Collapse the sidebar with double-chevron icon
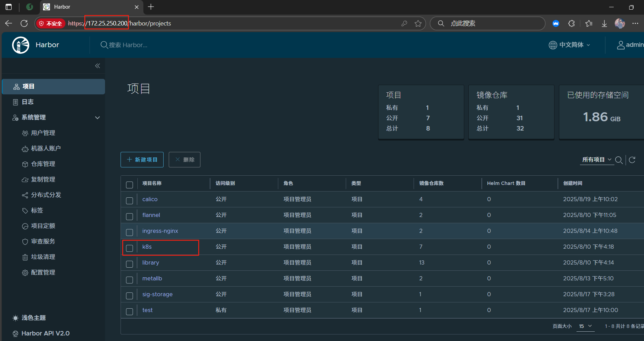This screenshot has height=341, width=644. tap(97, 66)
